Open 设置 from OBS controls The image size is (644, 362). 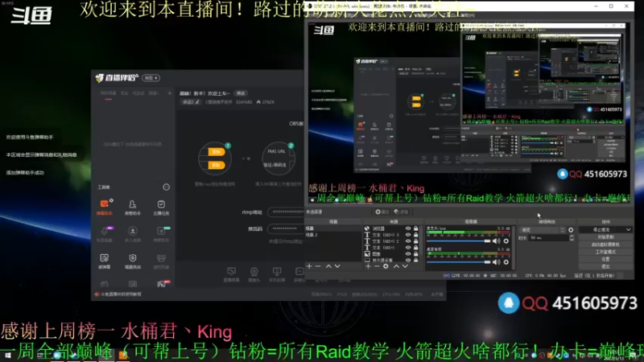(605, 259)
